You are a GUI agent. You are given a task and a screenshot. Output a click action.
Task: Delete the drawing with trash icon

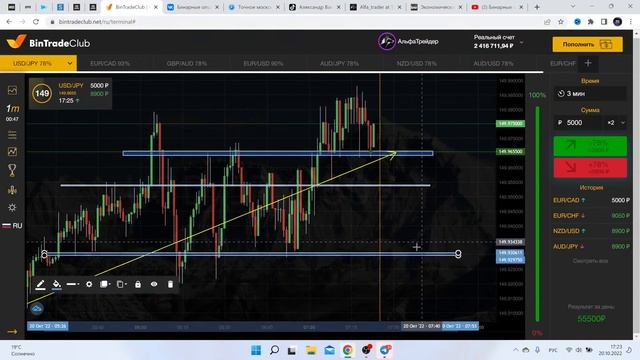(170, 284)
